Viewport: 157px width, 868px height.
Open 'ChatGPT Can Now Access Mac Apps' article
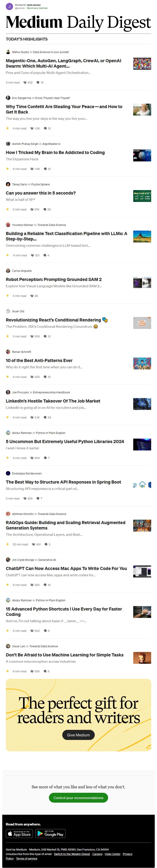[x=66, y=568]
